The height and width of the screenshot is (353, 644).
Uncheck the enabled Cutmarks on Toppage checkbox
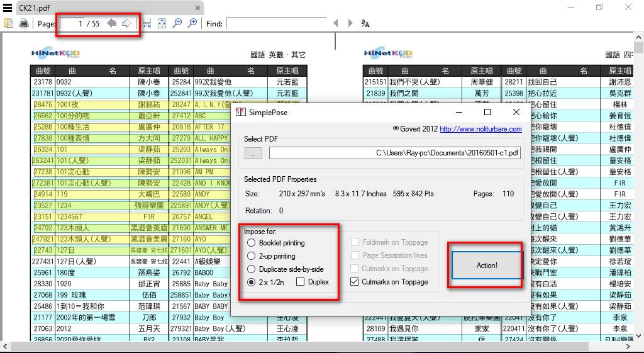pyautogui.click(x=355, y=282)
